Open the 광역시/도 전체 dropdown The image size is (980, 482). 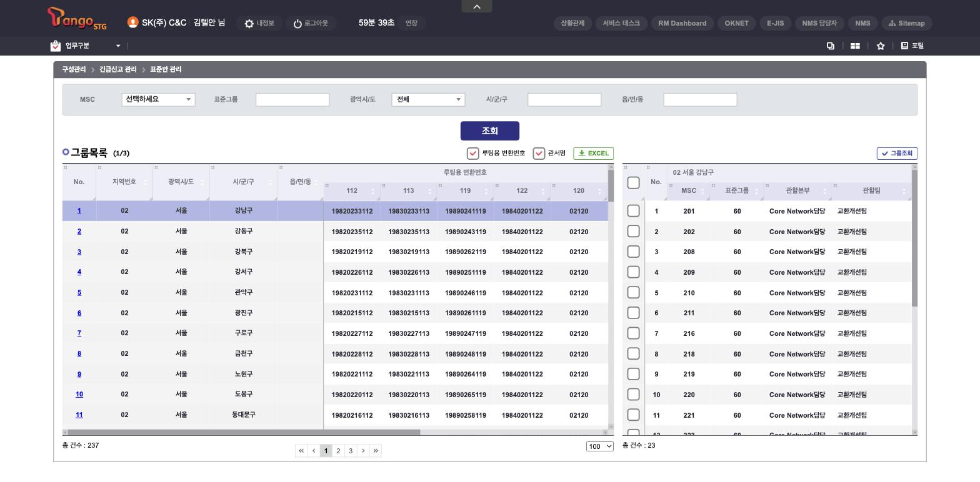(x=428, y=99)
